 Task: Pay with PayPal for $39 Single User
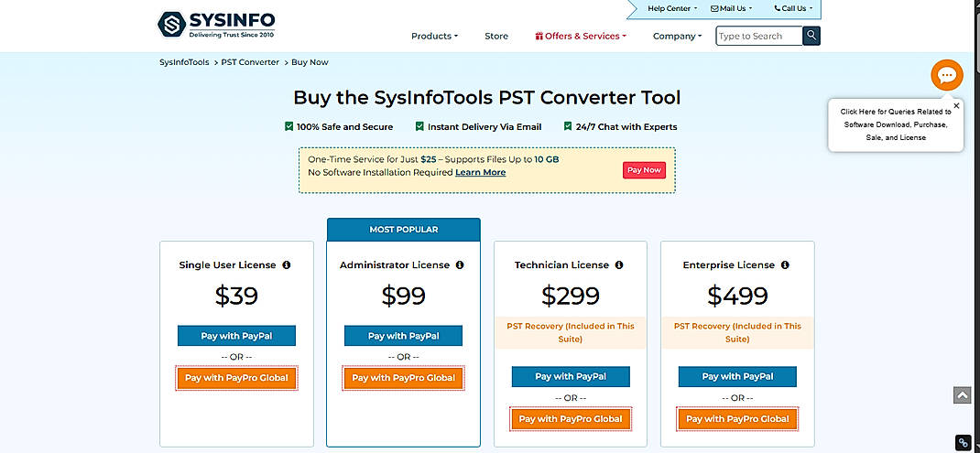[236, 336]
